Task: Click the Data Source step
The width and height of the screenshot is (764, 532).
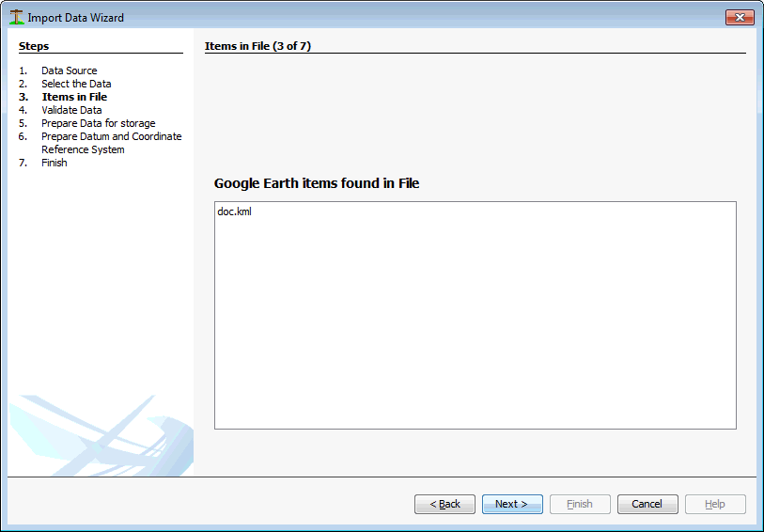Action: pyautogui.click(x=70, y=70)
